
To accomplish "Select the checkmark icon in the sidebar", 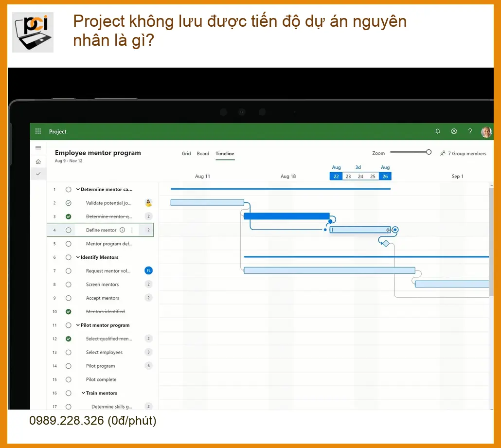I will tap(38, 174).
